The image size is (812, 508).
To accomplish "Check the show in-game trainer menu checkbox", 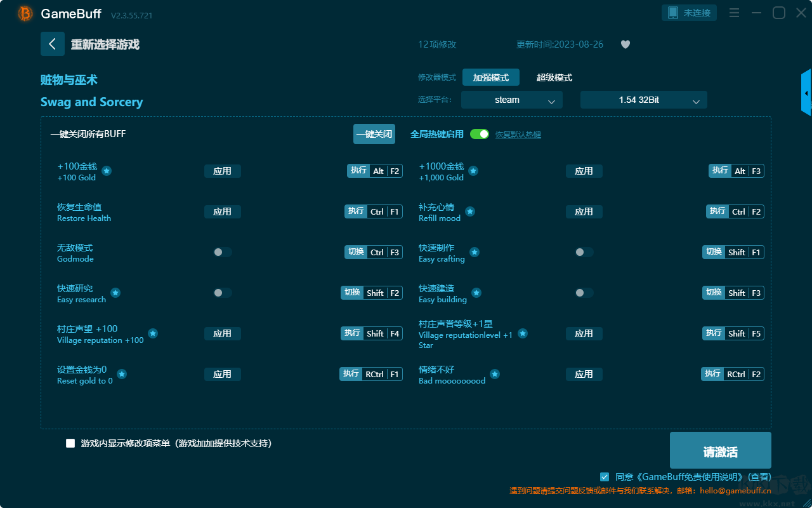I will pos(70,443).
